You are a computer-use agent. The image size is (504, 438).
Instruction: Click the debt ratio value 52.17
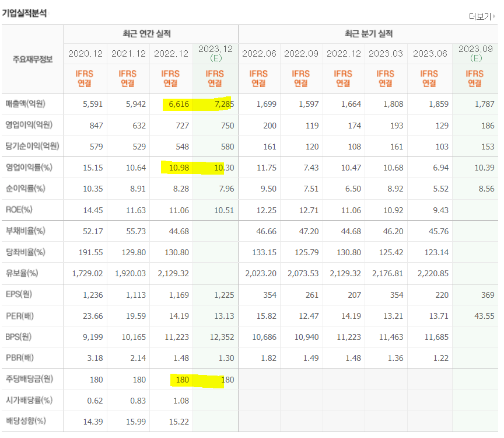[93, 231]
